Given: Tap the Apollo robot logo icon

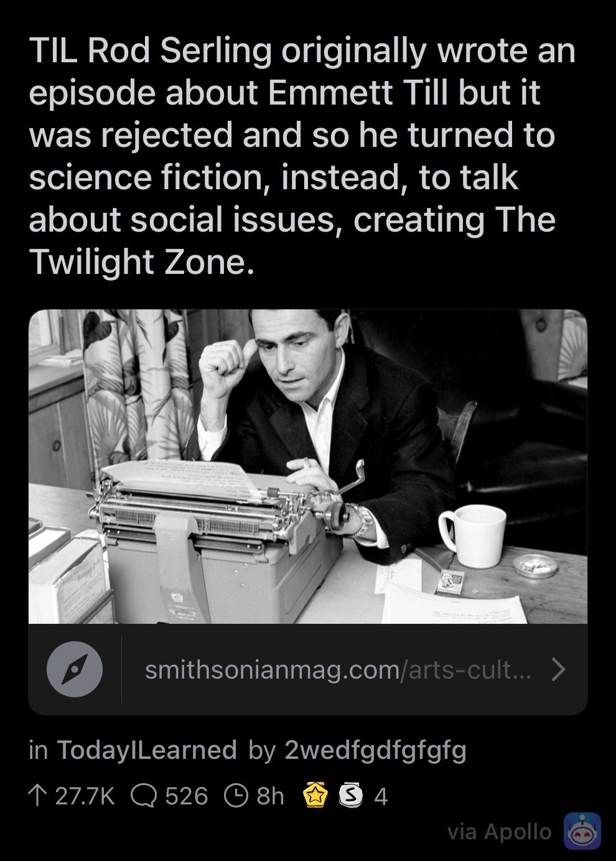Looking at the screenshot, I should click(582, 831).
